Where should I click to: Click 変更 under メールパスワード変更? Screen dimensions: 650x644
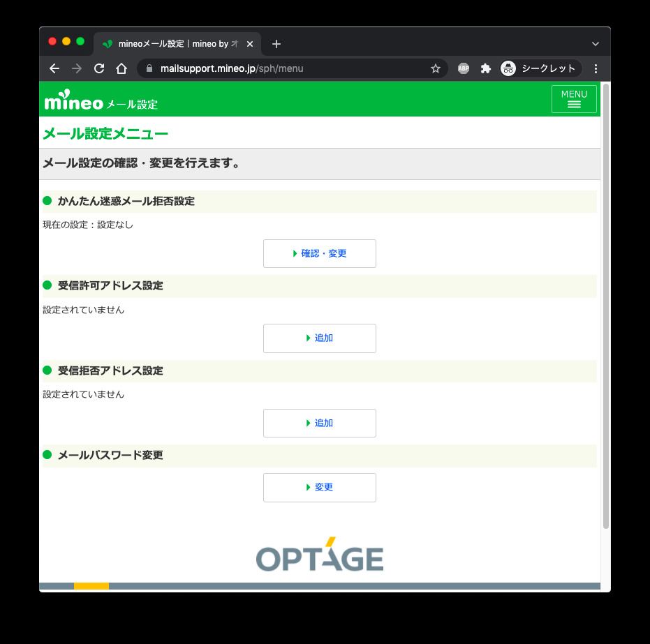(x=320, y=488)
